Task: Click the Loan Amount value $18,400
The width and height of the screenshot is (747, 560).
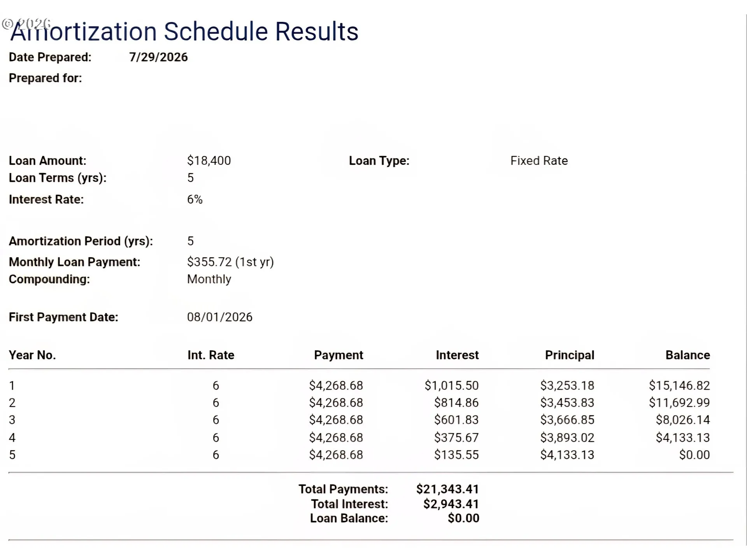Action: pyautogui.click(x=209, y=161)
